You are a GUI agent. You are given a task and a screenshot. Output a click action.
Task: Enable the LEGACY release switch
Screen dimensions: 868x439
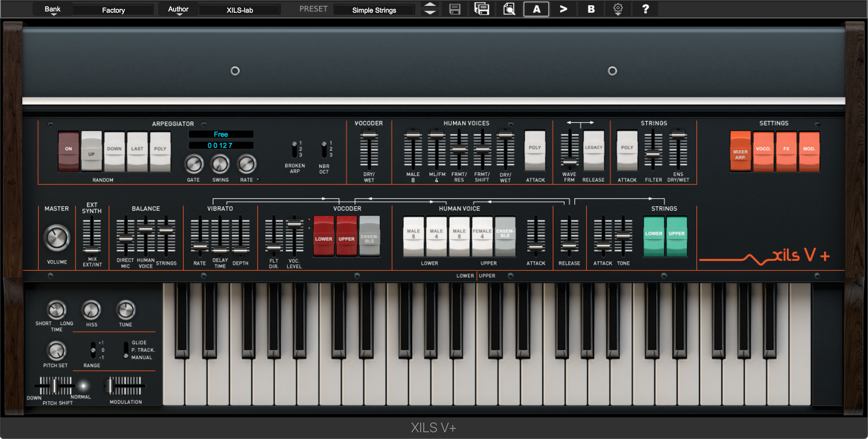594,150
